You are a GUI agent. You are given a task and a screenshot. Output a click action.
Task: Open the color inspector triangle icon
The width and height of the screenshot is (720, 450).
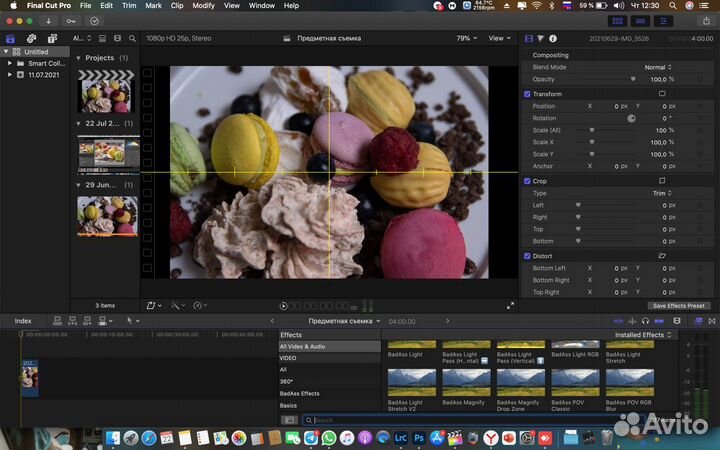(540, 39)
